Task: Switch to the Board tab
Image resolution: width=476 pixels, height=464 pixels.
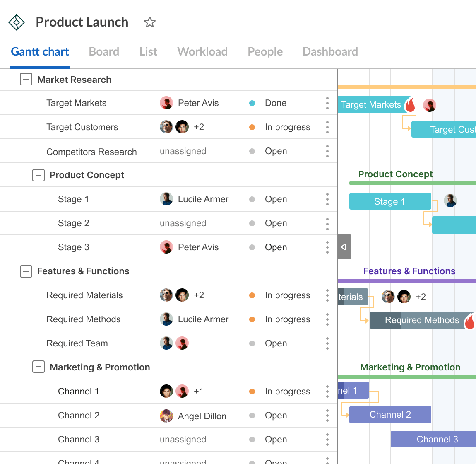Action: pyautogui.click(x=104, y=52)
